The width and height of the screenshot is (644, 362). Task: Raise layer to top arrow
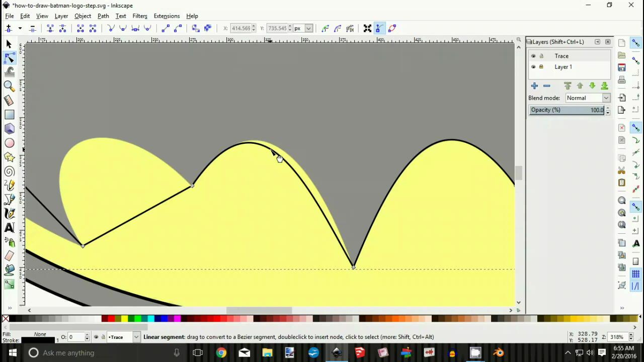tap(568, 86)
